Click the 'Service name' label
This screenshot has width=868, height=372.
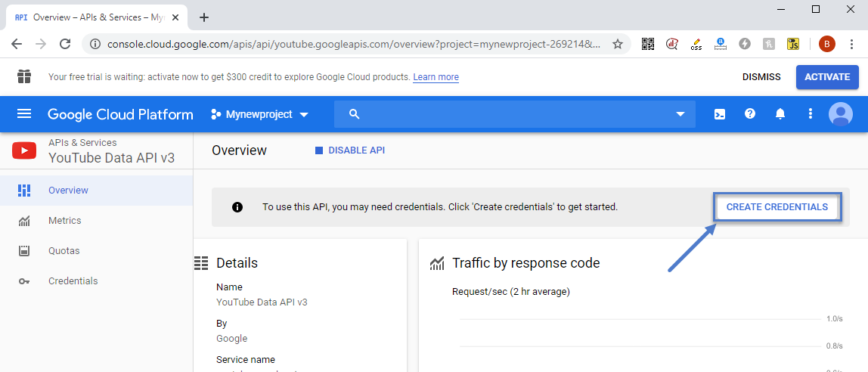click(245, 359)
